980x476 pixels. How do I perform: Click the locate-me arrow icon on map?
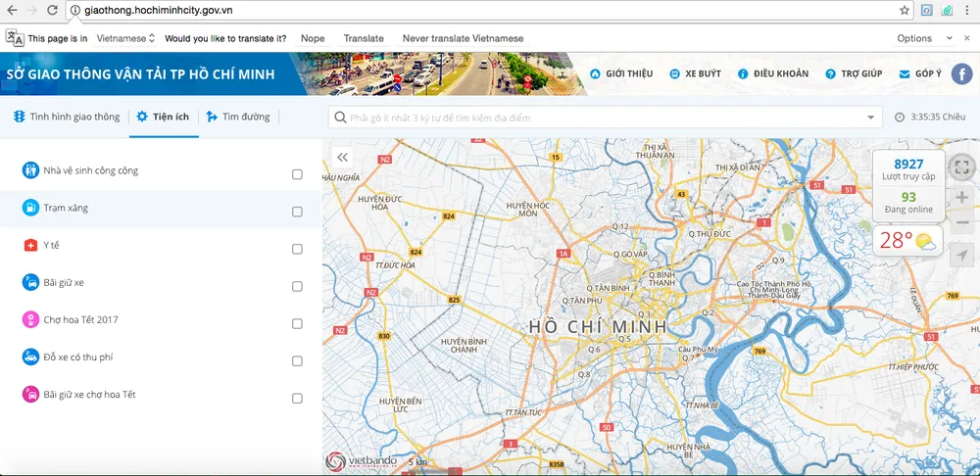961,256
